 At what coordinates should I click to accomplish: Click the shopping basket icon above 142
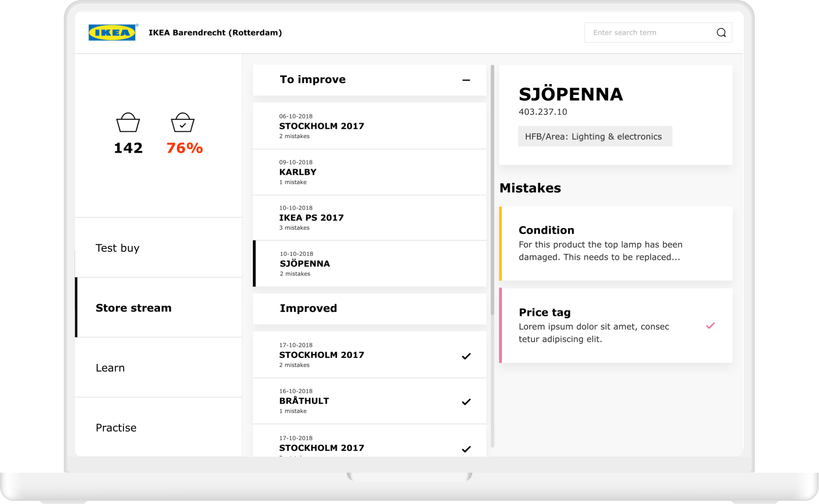[x=128, y=122]
